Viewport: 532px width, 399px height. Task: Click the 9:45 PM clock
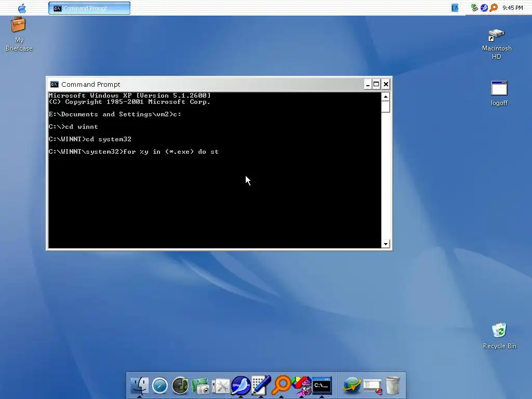pyautogui.click(x=513, y=8)
